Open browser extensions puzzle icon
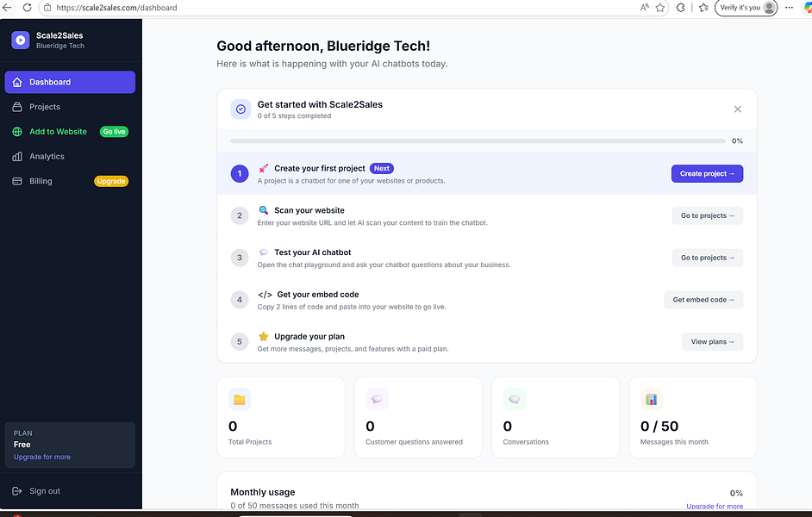 pos(680,7)
